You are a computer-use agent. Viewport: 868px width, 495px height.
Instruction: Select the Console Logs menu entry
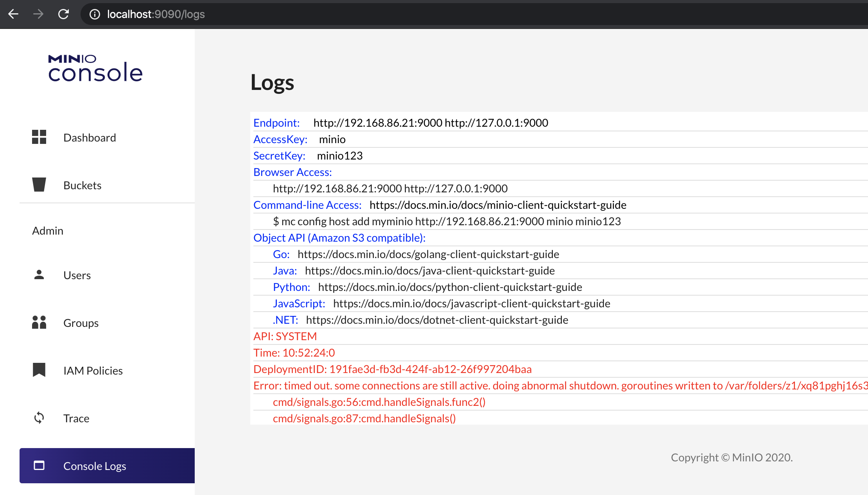(x=95, y=466)
